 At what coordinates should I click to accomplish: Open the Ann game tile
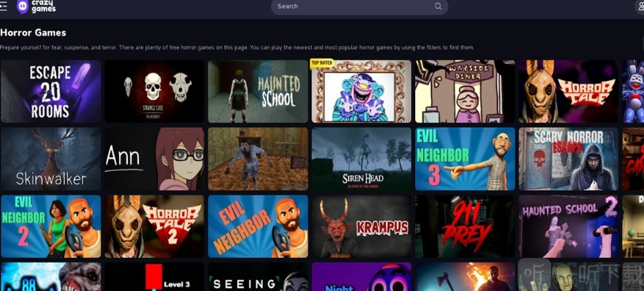pyautogui.click(x=154, y=159)
